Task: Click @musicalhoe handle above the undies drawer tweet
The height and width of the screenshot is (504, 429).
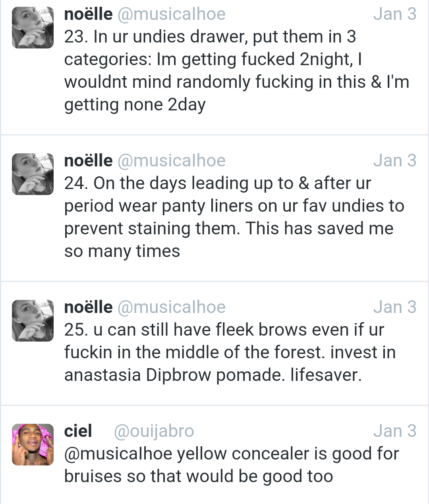Action: (172, 14)
